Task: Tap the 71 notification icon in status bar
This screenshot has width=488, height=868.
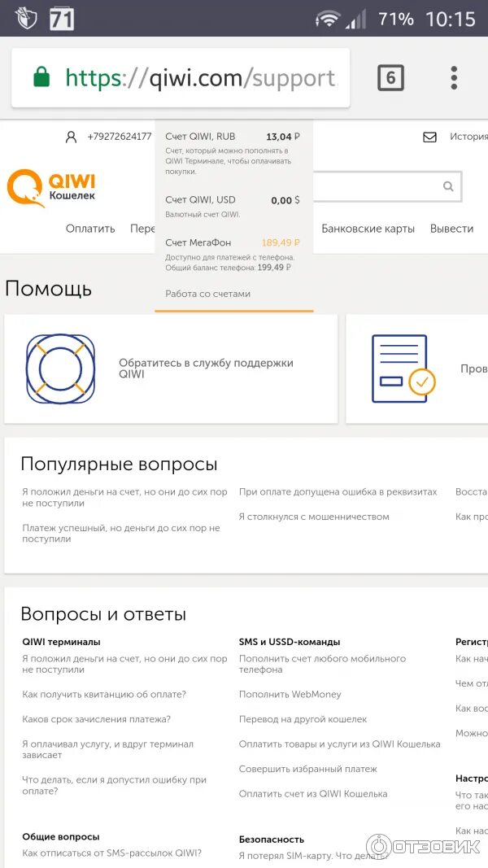Action: point(62,20)
